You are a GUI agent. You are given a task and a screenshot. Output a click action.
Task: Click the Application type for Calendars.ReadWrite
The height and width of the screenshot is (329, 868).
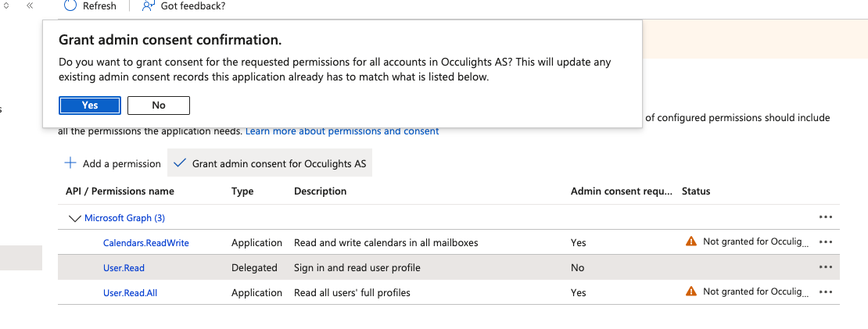(x=256, y=243)
